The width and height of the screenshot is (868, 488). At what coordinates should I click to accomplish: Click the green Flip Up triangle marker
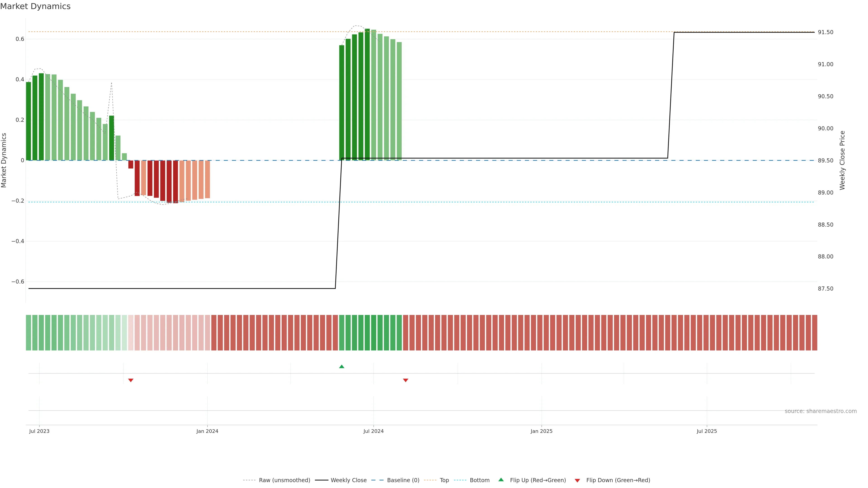[342, 366]
